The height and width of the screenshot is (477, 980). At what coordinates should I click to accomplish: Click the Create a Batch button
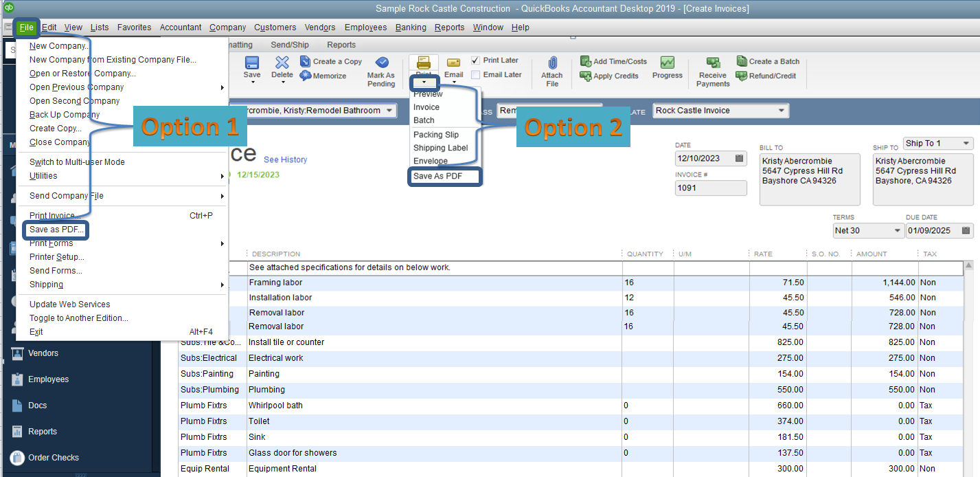pos(768,61)
